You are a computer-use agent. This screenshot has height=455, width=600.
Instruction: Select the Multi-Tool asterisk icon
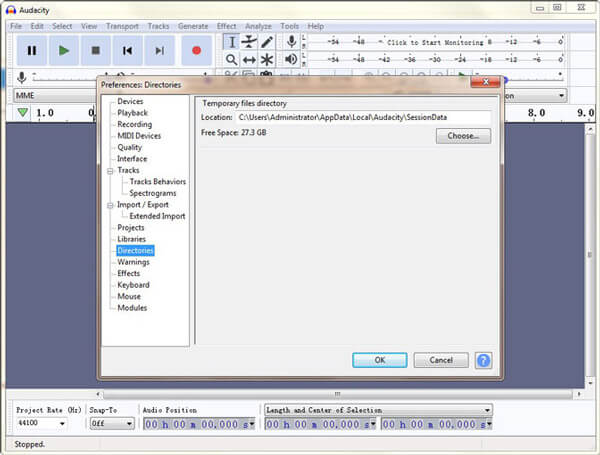click(267, 59)
